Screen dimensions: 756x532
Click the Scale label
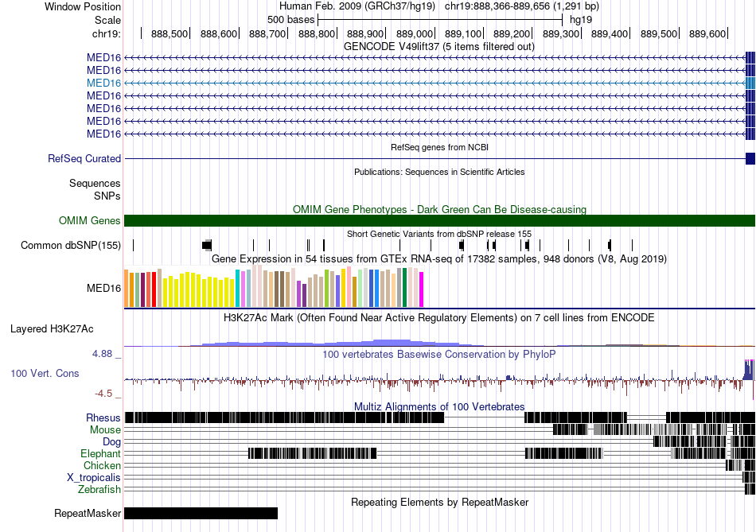107,20
